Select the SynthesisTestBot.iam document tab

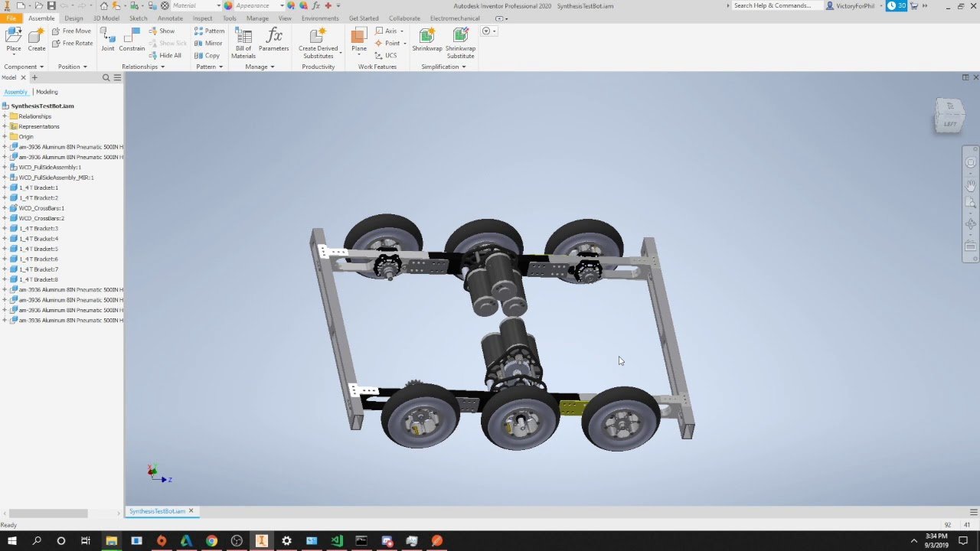pos(157,511)
